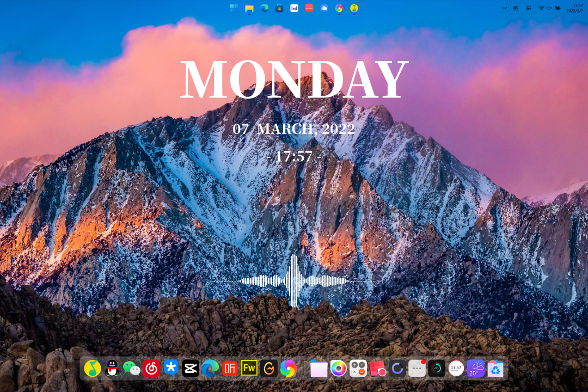Launch Microsoft Edge from the dock
The image size is (588, 392).
[x=210, y=369]
